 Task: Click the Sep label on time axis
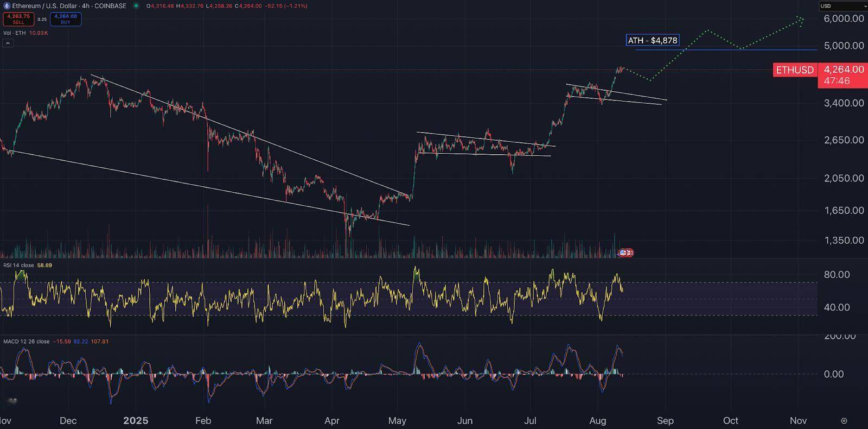[665, 421]
